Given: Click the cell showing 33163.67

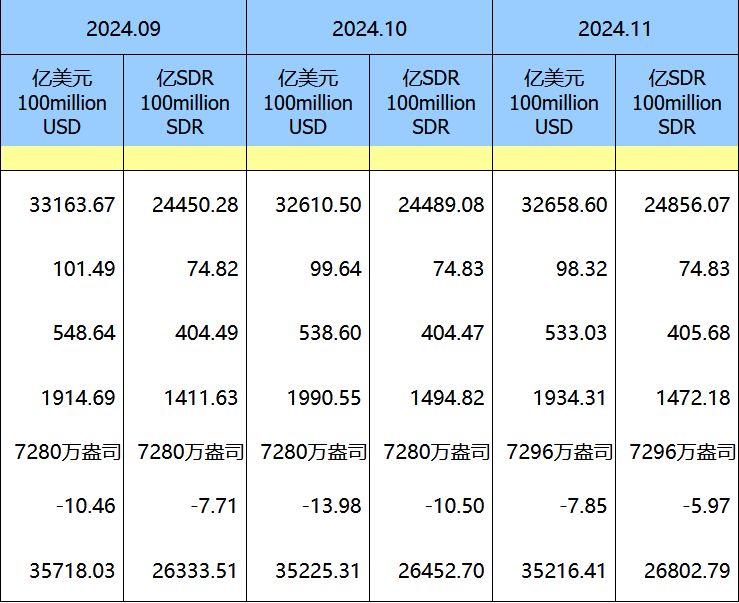Looking at the screenshot, I should [72, 205].
